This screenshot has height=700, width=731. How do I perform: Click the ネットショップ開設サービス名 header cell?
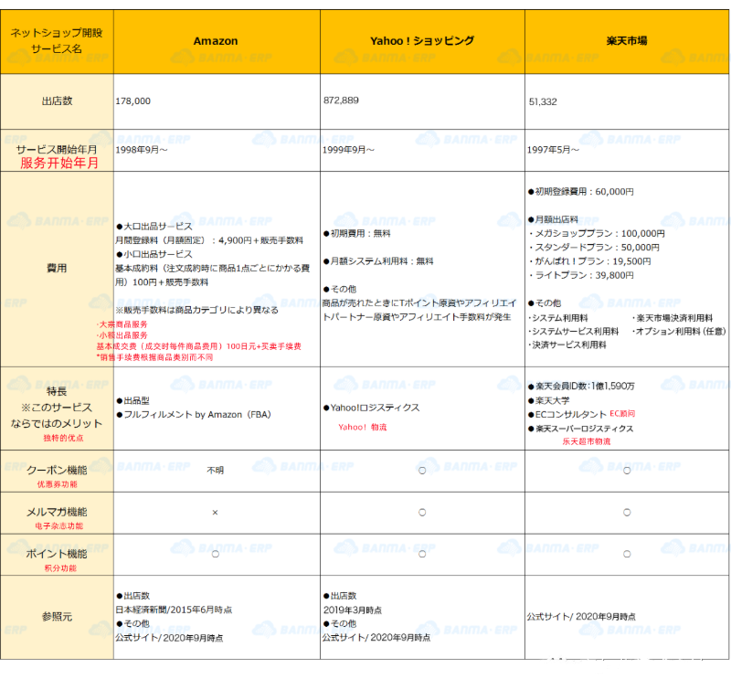point(57,40)
